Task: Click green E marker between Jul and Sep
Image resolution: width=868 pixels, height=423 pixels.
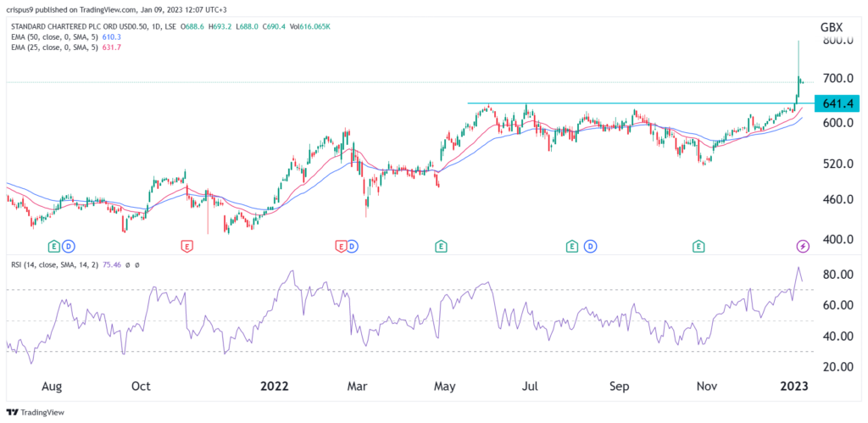Action: [572, 246]
